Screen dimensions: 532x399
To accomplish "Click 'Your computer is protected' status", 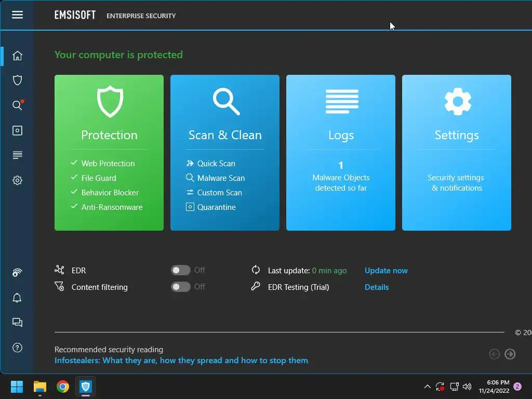I will tap(118, 55).
